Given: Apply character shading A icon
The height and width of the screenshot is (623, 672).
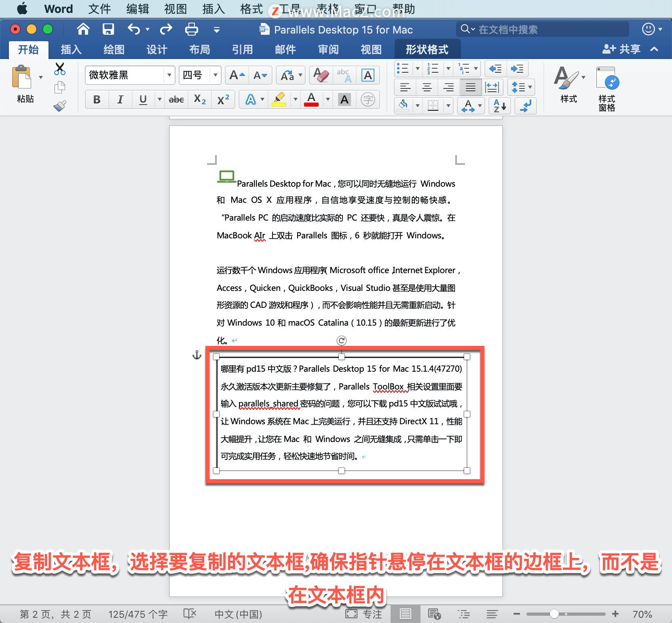Looking at the screenshot, I should [x=344, y=99].
